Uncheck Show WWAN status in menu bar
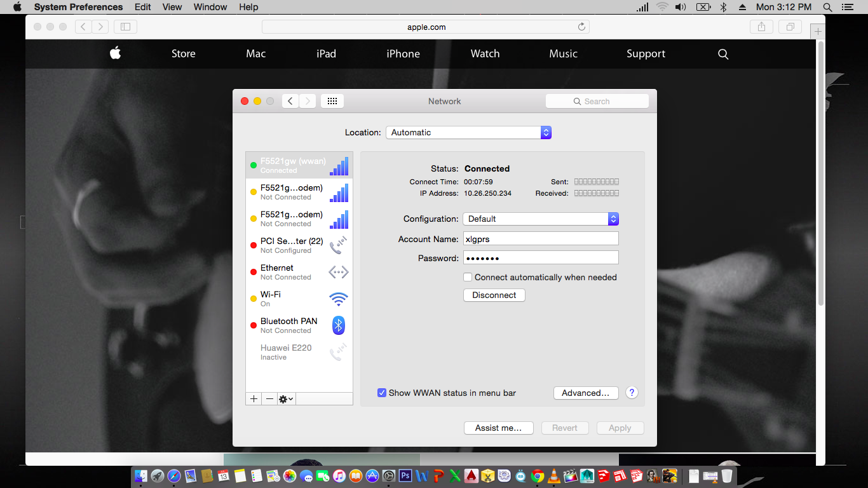The width and height of the screenshot is (868, 488). (x=382, y=393)
